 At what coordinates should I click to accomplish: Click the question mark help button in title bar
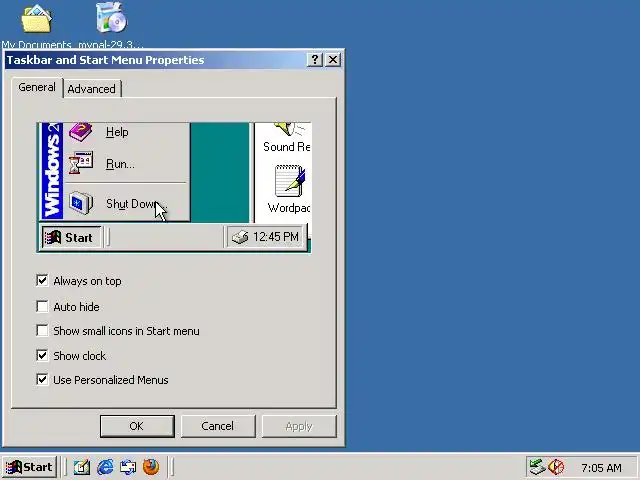click(x=314, y=60)
